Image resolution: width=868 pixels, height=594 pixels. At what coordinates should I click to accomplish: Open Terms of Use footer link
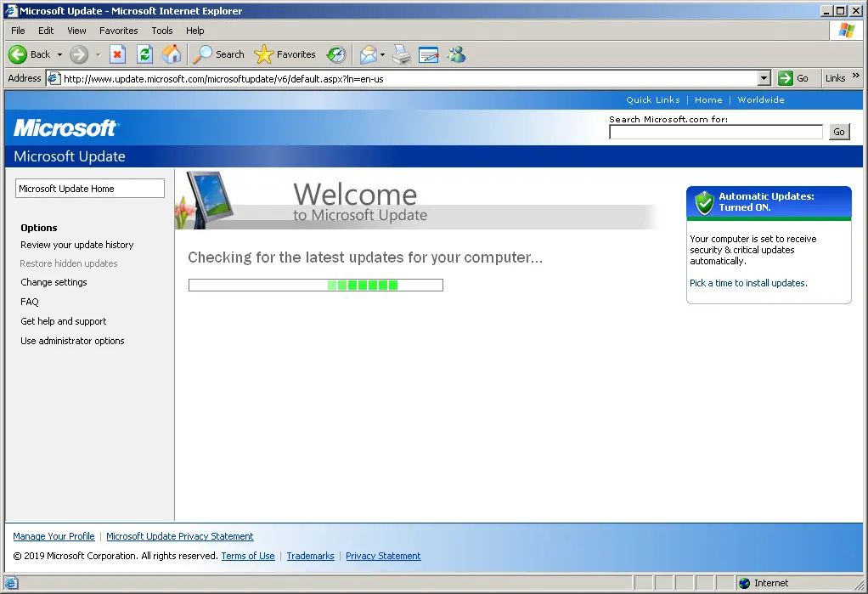coord(248,556)
